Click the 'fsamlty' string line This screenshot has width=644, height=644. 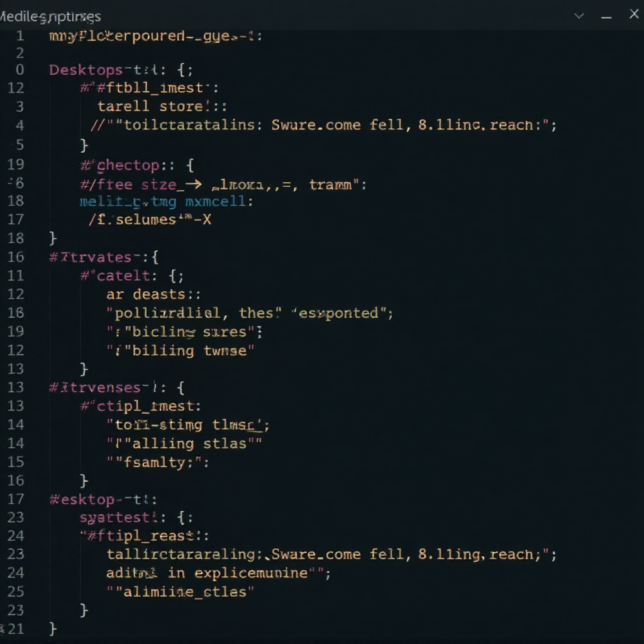pyautogui.click(x=158, y=462)
